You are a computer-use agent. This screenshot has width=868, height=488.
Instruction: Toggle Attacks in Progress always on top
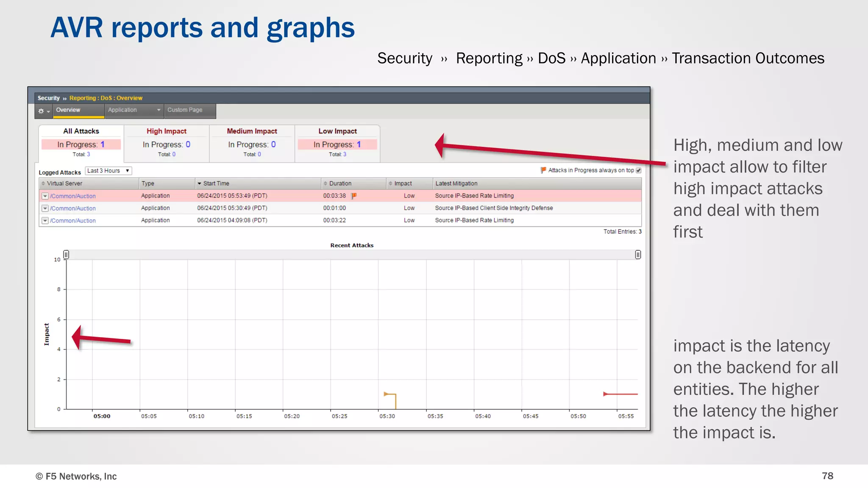pyautogui.click(x=639, y=170)
